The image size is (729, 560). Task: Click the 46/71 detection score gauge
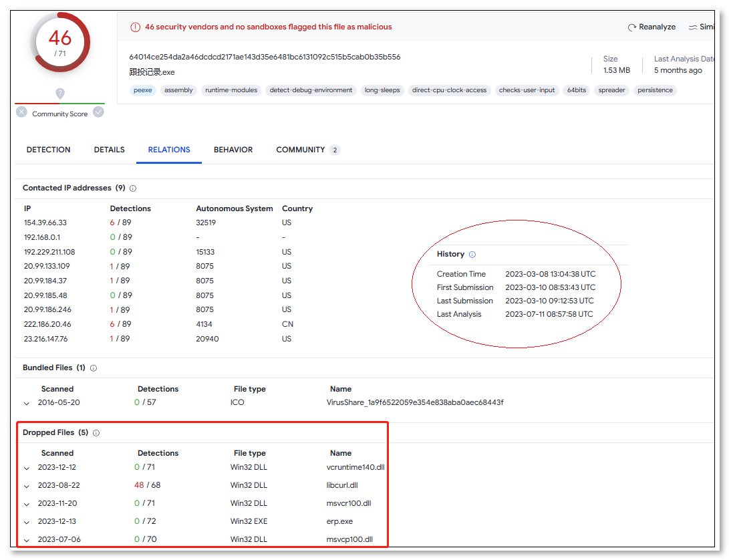tap(60, 42)
